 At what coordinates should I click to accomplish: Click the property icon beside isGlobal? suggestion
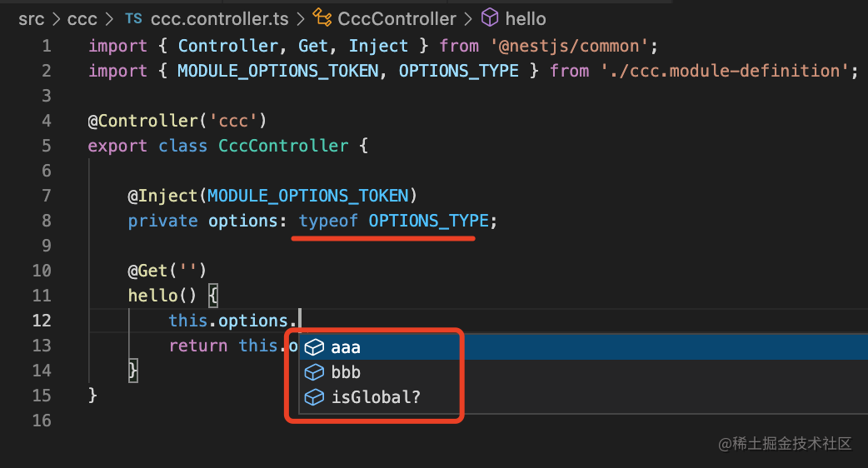click(314, 397)
